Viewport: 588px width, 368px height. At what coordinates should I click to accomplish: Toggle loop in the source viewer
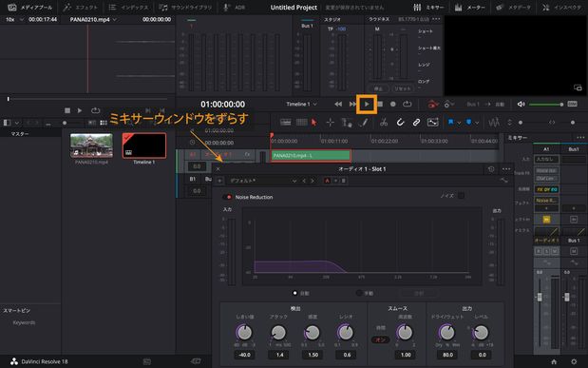96,110
